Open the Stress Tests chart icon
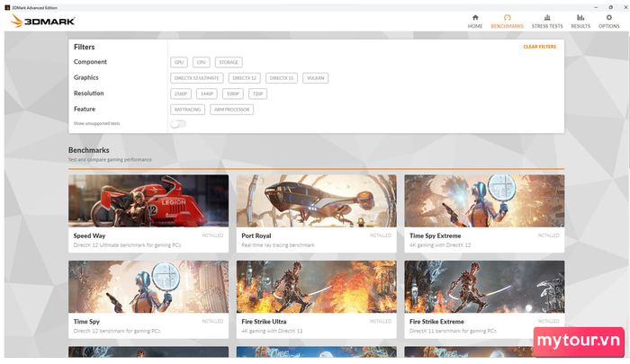The width and height of the screenshot is (630, 364). pos(547,18)
